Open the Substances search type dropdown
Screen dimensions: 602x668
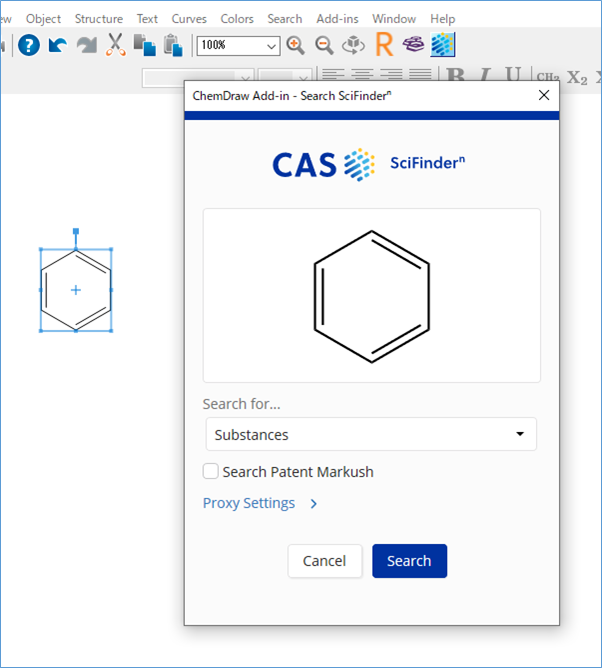coord(371,434)
